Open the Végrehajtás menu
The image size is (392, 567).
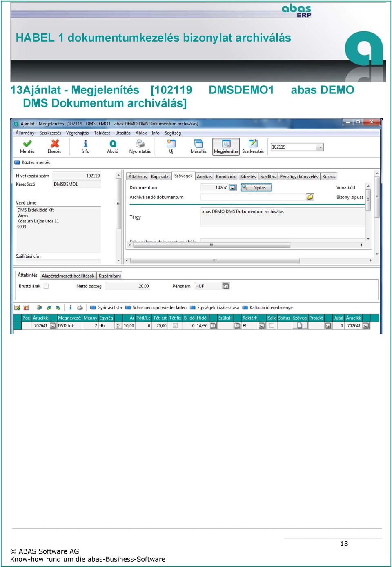pyautogui.click(x=77, y=133)
